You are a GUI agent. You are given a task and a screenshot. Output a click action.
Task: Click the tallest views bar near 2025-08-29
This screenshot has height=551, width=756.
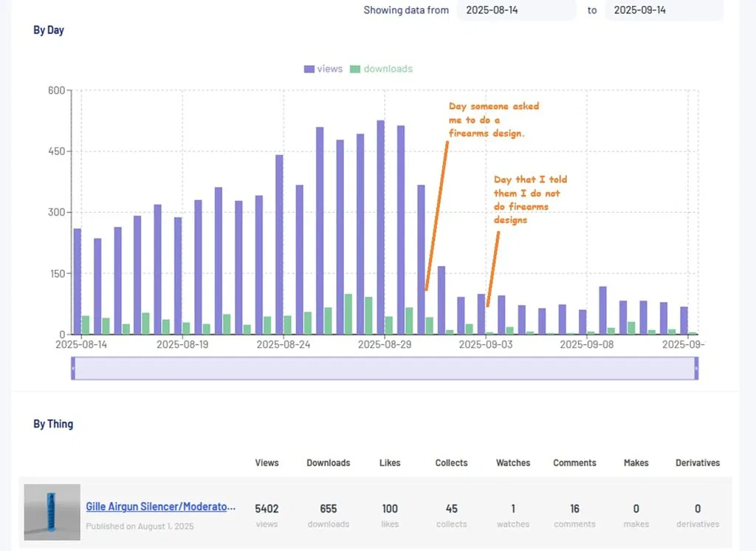(380, 229)
